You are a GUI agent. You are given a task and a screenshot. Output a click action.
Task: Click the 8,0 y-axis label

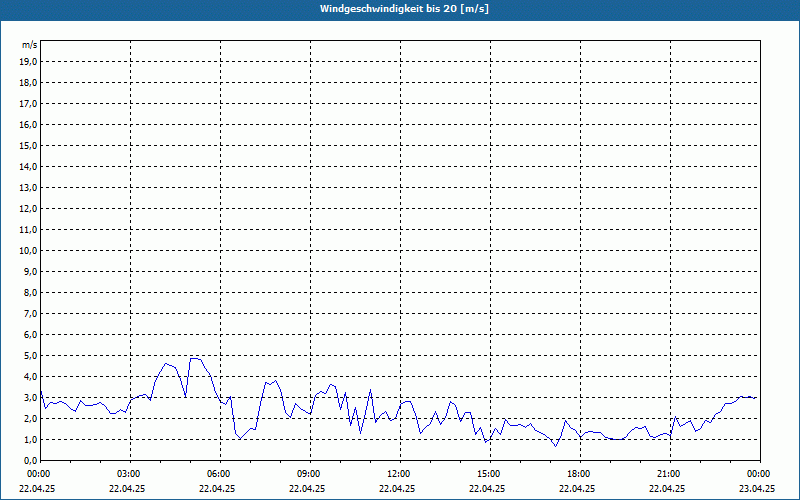(30, 293)
